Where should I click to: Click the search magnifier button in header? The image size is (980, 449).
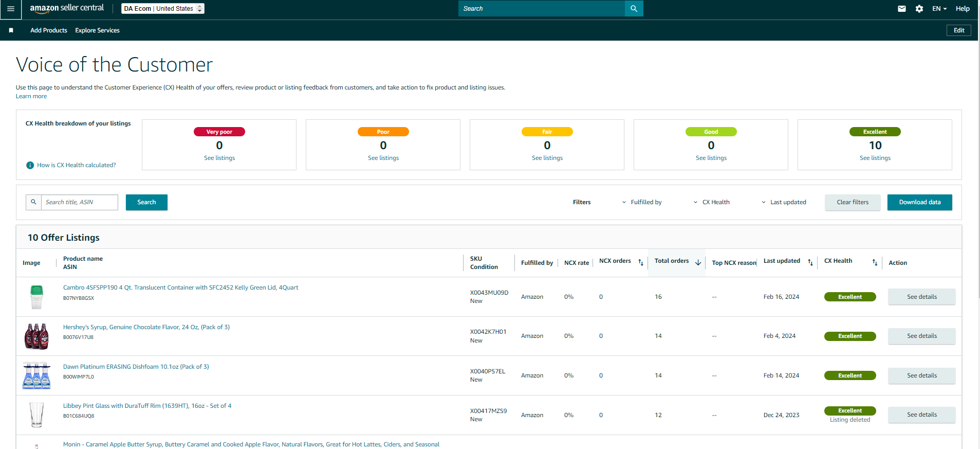point(634,9)
